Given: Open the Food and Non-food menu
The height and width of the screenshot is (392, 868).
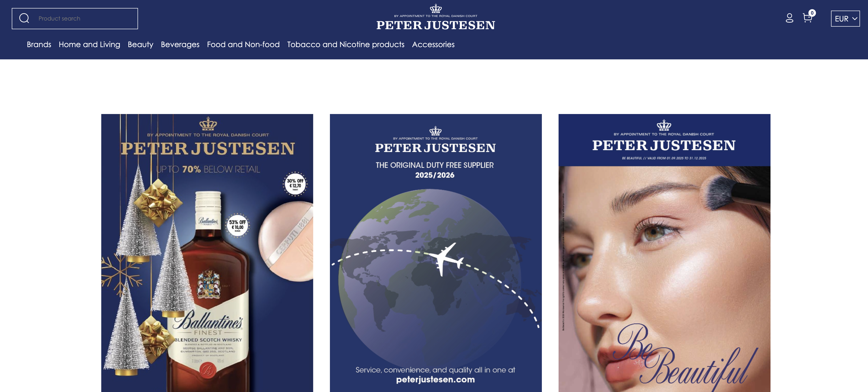Looking at the screenshot, I should pyautogui.click(x=243, y=45).
